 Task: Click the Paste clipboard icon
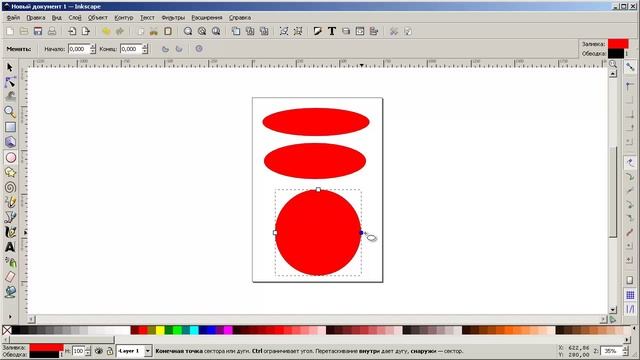point(168,31)
